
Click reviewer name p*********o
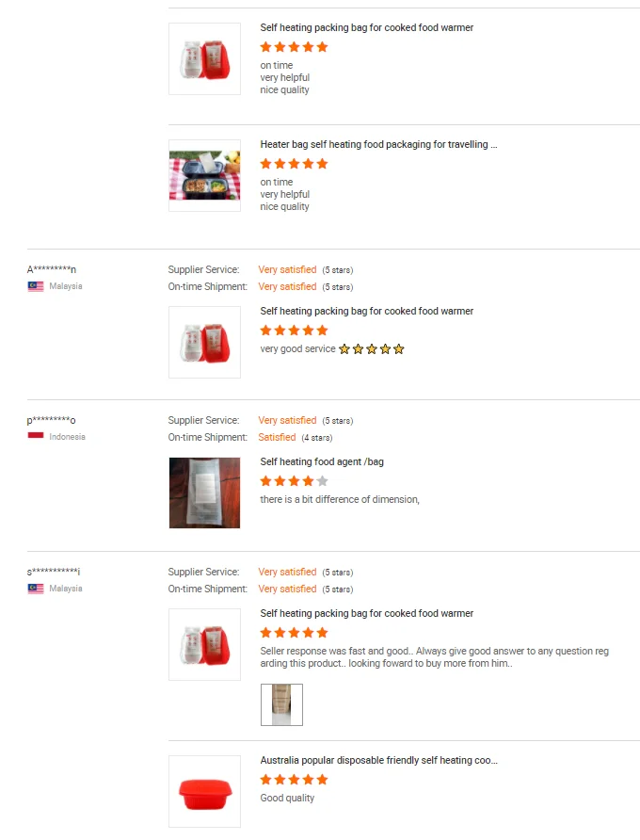click(52, 419)
